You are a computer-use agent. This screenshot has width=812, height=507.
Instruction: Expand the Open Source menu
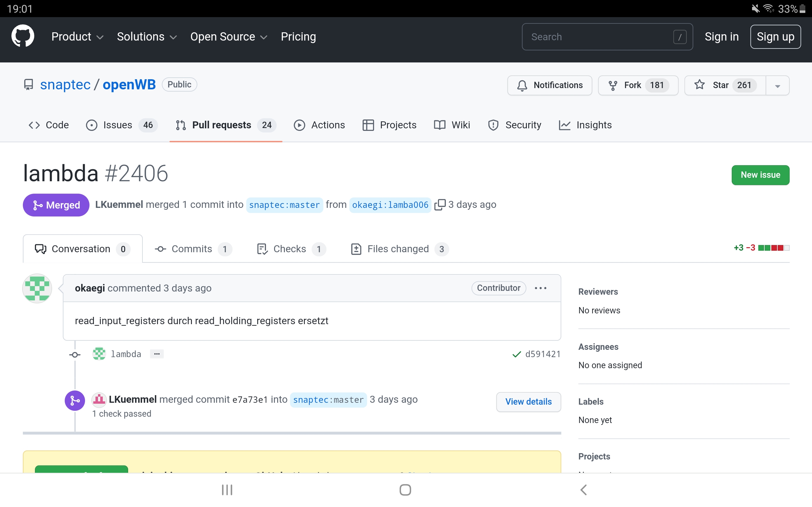click(x=228, y=36)
